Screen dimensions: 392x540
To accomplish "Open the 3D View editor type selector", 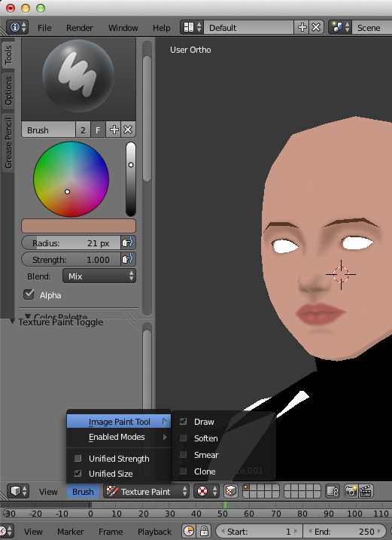I will click(18, 491).
